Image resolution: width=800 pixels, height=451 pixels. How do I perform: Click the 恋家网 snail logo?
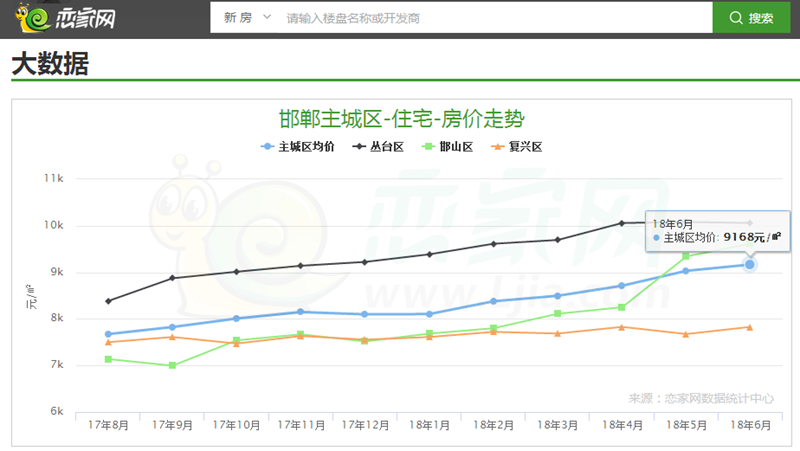65,17
